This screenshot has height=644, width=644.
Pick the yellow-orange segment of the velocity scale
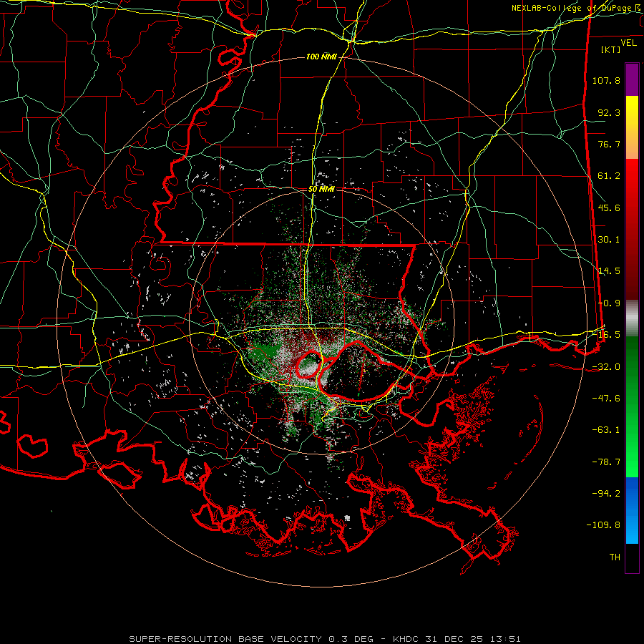click(632, 127)
